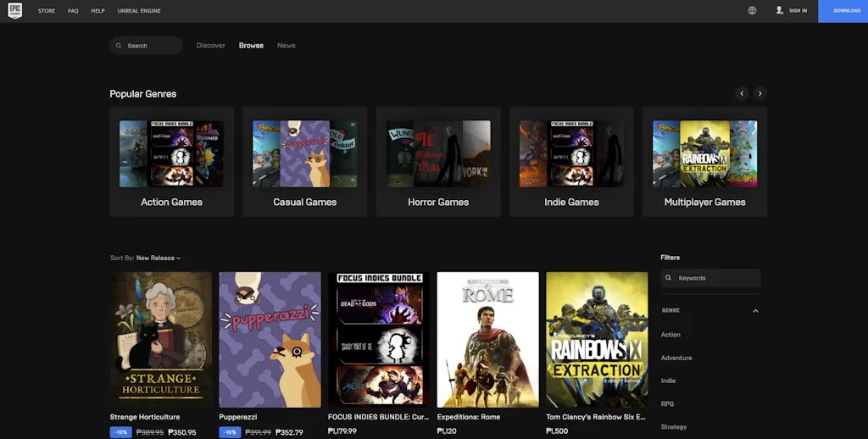The image size is (868, 439).
Task: Click the ₱350.95 discounted price
Action: pyautogui.click(x=182, y=432)
